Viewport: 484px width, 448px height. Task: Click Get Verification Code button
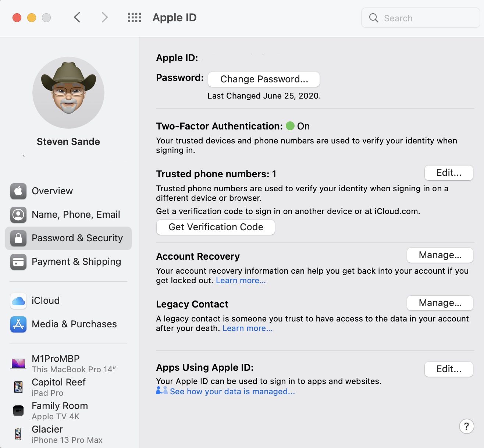[216, 227]
